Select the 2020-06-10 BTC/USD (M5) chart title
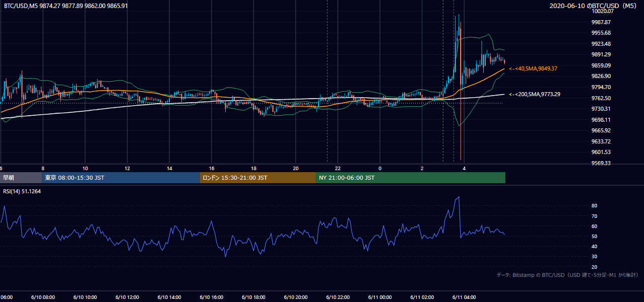644x302 pixels. click(x=594, y=6)
